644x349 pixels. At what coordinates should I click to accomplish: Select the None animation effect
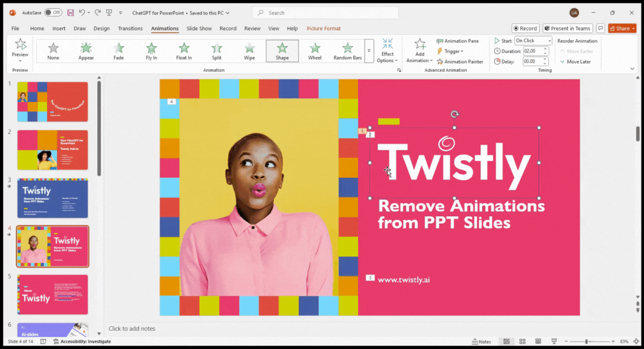[x=53, y=51]
